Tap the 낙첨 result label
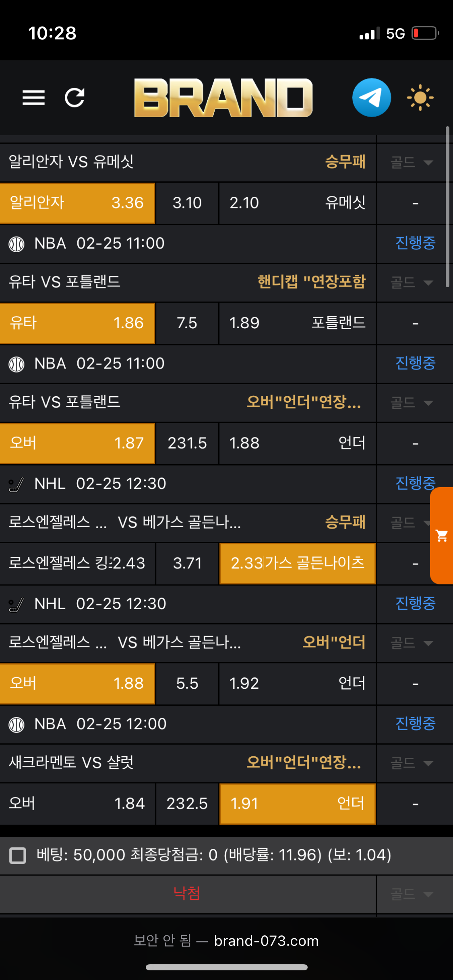Viewport: 453px width, 980px height. pos(187,894)
